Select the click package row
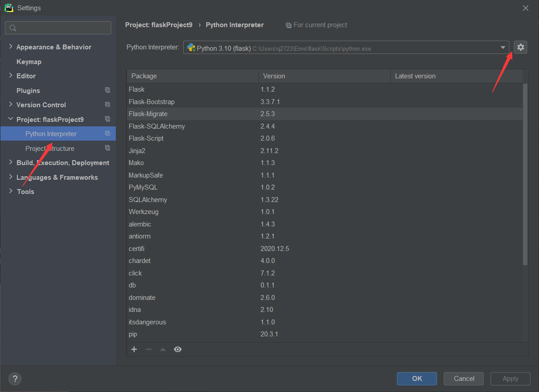 tap(324, 273)
